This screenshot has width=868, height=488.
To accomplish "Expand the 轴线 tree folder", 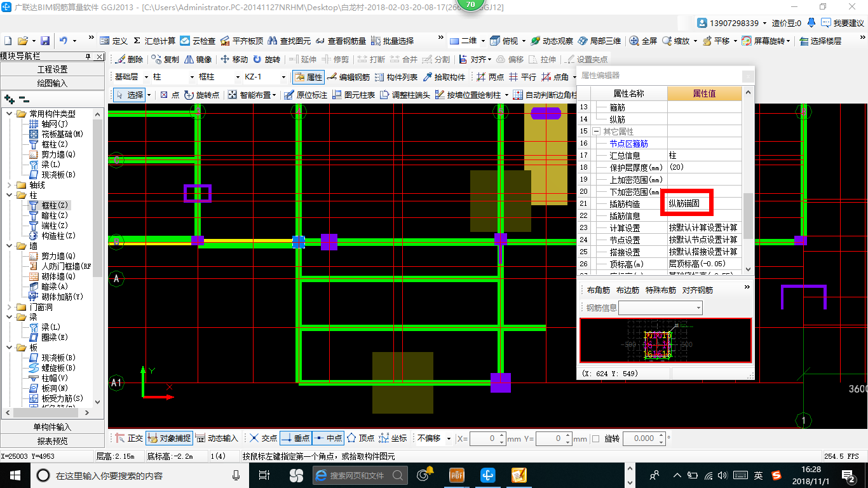I will [x=10, y=185].
